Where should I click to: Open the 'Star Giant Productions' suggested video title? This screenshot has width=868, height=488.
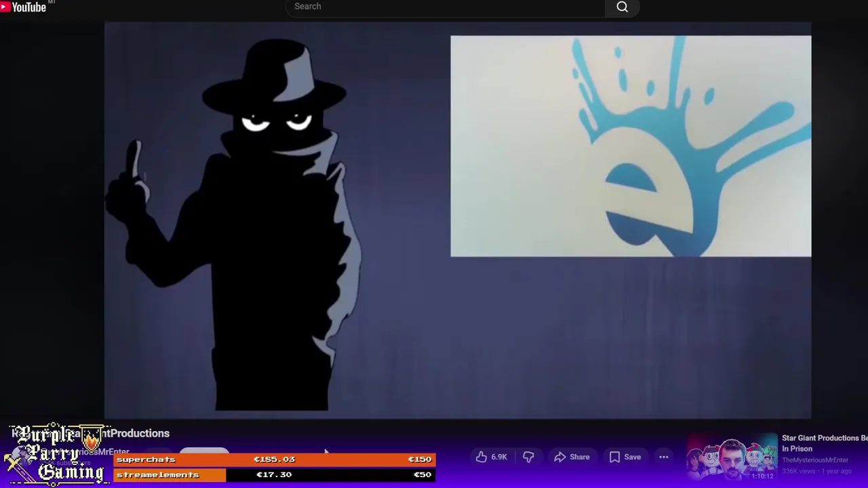pos(825,443)
